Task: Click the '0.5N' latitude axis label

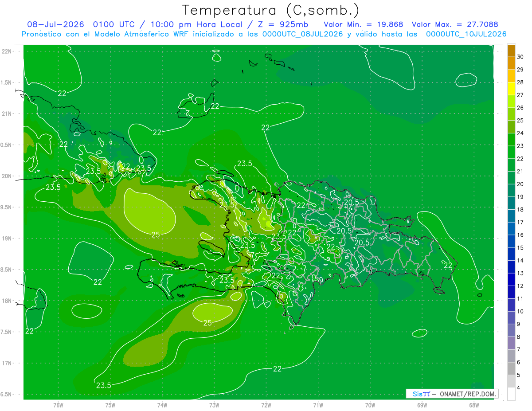Action: pos(7,145)
